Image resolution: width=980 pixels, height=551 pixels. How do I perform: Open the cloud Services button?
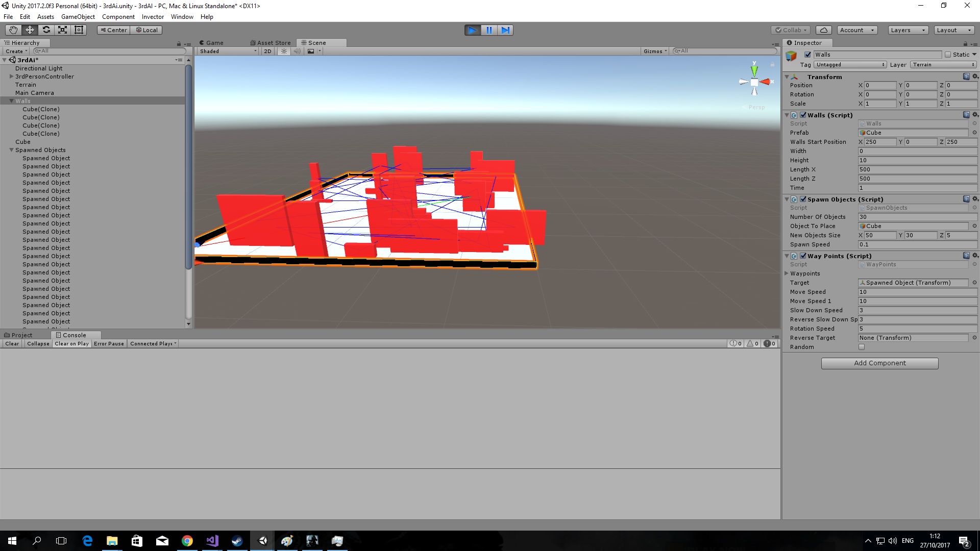click(824, 30)
